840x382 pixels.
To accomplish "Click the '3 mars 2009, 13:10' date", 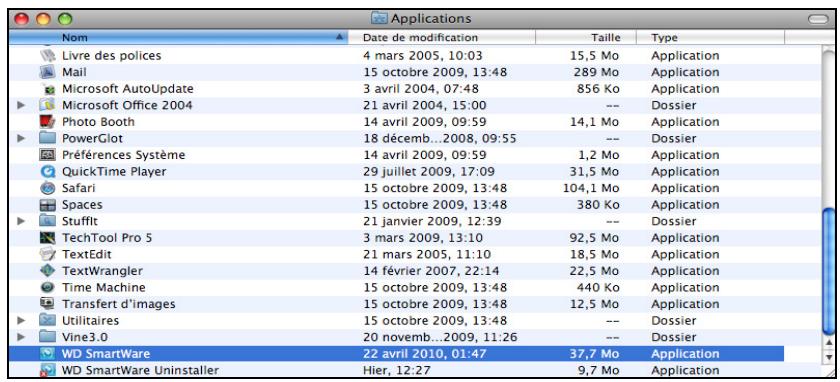I will point(423,237).
